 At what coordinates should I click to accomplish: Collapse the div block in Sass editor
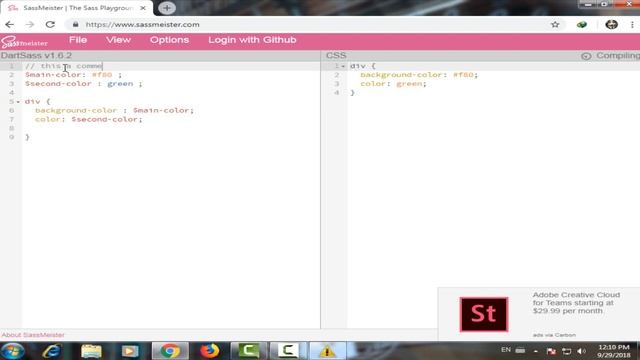18,102
